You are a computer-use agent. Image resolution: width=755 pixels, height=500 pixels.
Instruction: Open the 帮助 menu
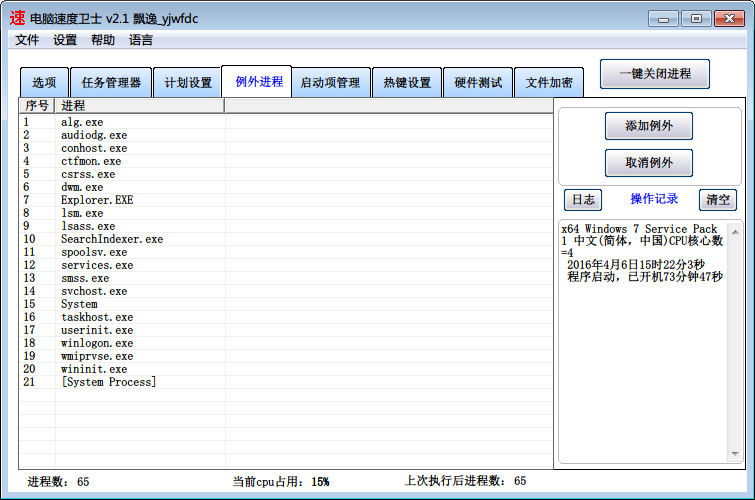(x=103, y=40)
